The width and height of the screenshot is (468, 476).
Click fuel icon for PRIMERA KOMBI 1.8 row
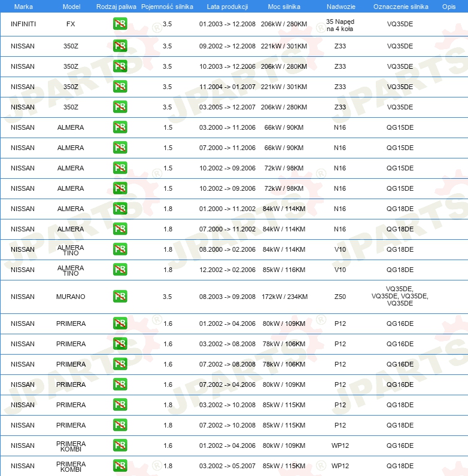pos(120,466)
